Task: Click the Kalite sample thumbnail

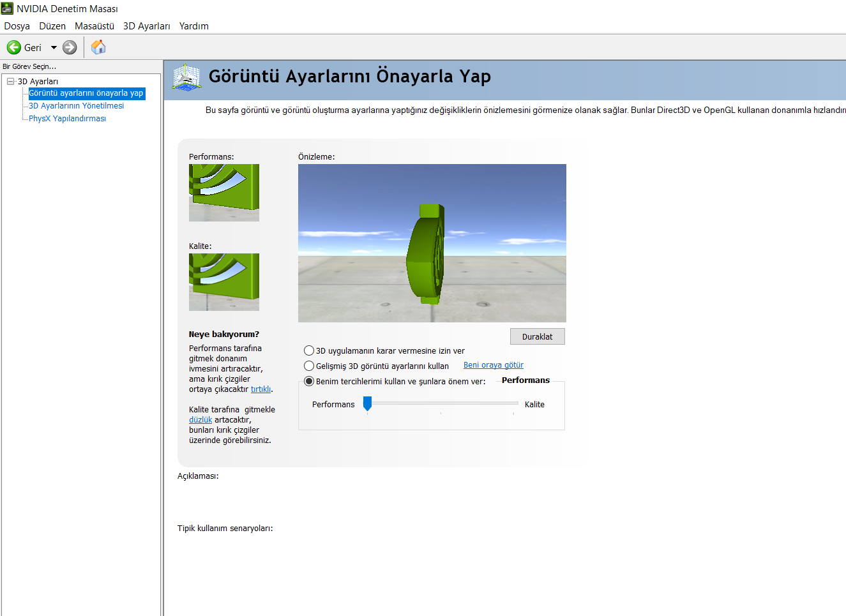Action: tap(224, 282)
